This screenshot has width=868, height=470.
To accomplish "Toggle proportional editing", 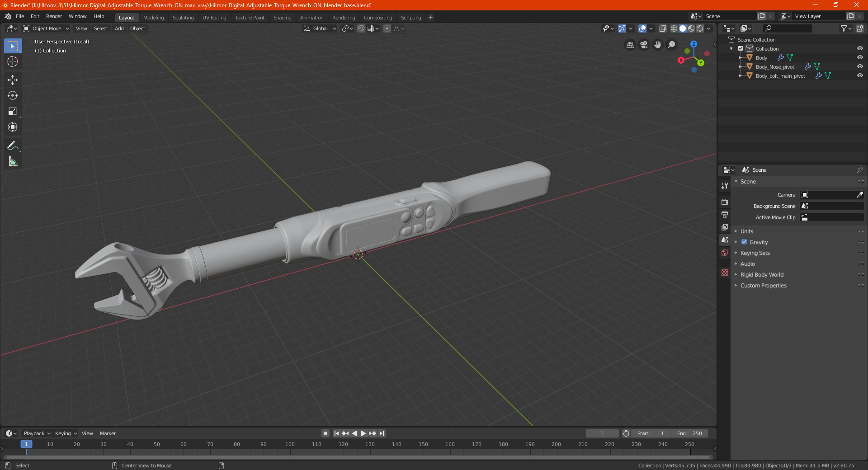I will click(x=387, y=28).
